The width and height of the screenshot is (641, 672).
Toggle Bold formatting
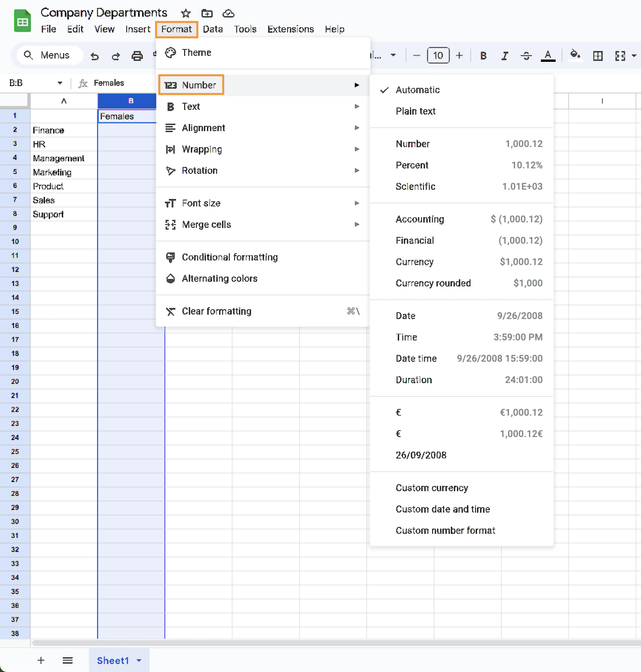pyautogui.click(x=483, y=55)
